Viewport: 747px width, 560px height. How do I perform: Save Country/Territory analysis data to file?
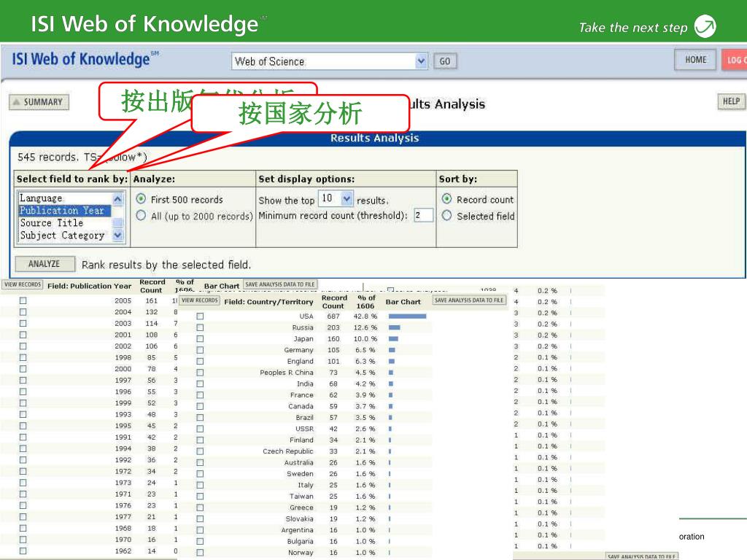coord(469,300)
